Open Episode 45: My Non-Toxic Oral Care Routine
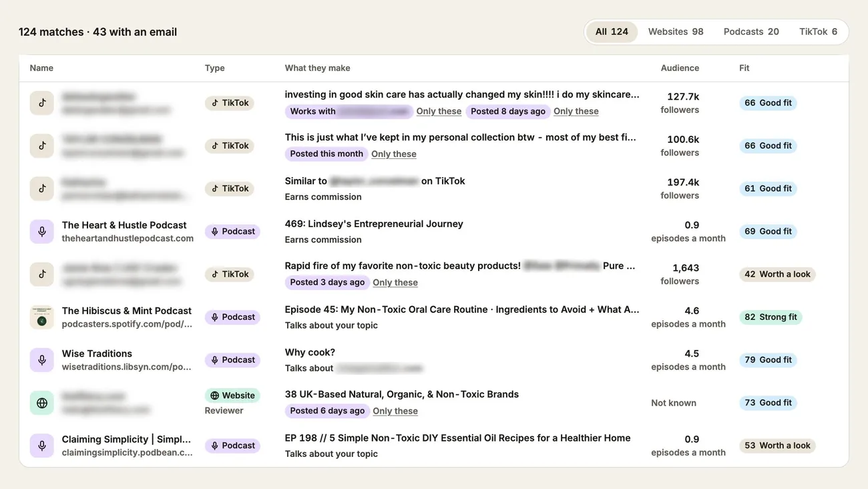The height and width of the screenshot is (489, 868). (462, 309)
